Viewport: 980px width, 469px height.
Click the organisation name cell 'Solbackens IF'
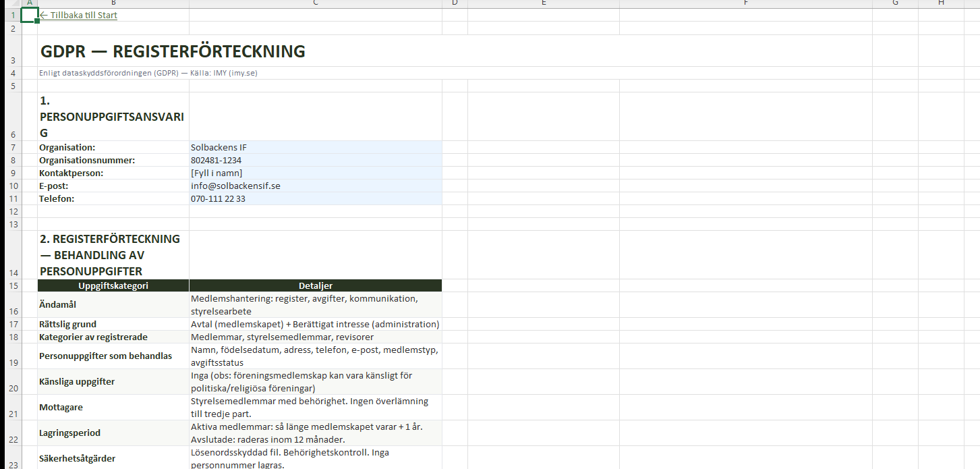315,147
